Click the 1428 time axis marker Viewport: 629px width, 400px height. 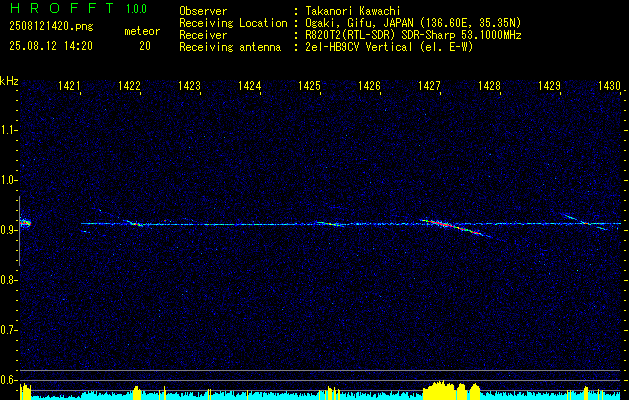click(x=489, y=86)
